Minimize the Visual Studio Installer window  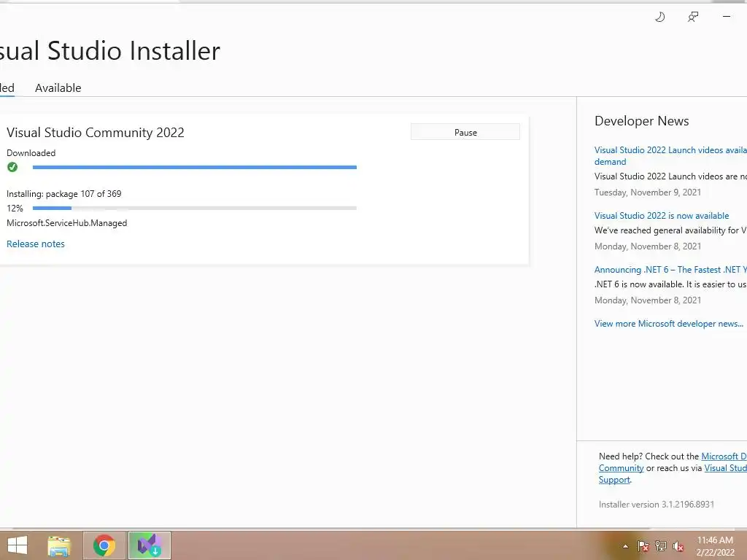[x=727, y=17]
